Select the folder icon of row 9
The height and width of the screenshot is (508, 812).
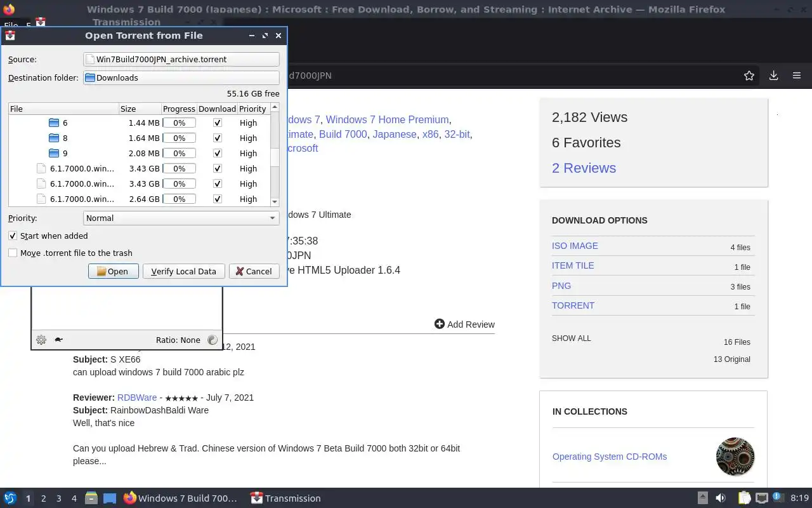[54, 153]
